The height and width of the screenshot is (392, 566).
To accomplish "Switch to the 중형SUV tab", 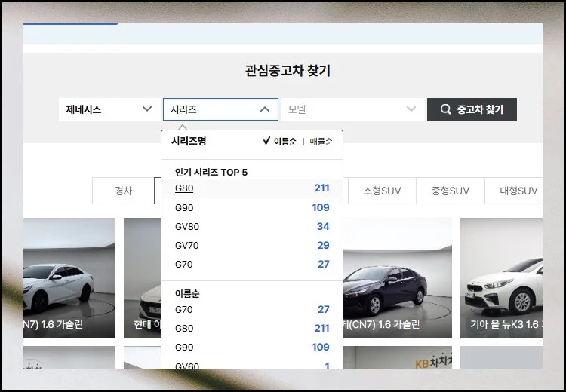I will pos(450,191).
